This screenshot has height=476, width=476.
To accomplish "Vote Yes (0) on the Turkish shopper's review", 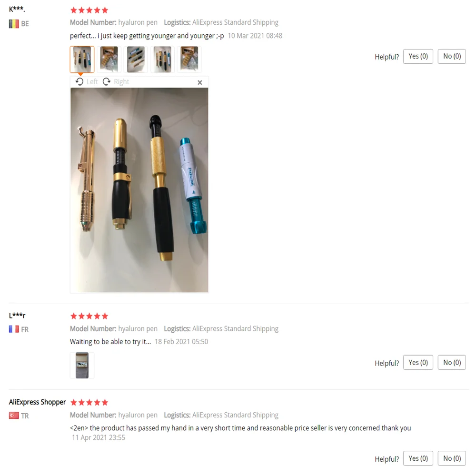I will click(x=418, y=458).
